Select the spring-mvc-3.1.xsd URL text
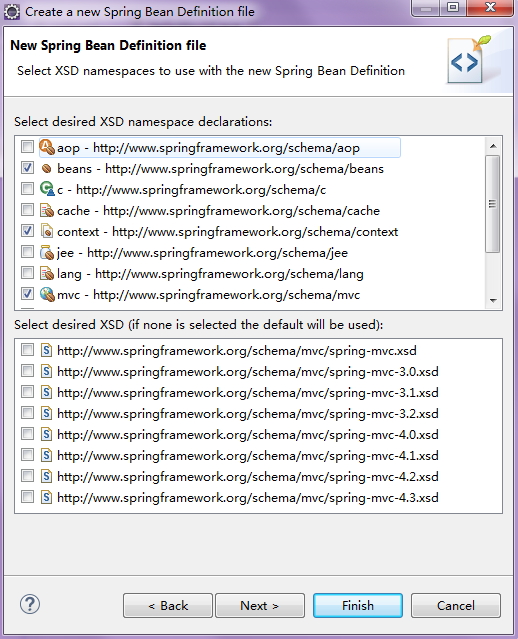518x639 pixels. [248, 392]
